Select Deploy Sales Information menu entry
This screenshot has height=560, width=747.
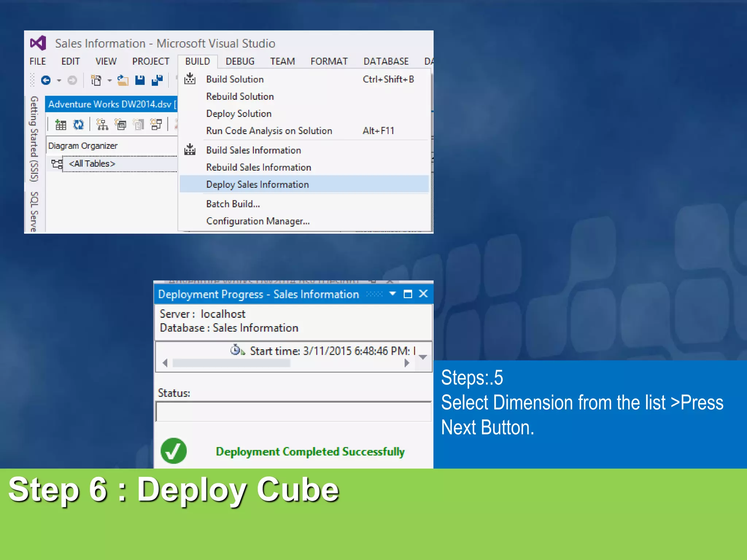[304, 184]
